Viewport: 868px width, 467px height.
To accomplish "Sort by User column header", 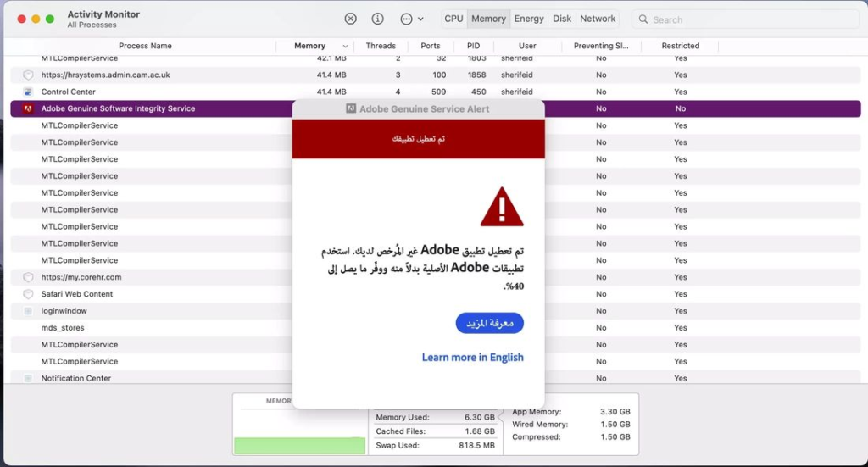I will 527,46.
